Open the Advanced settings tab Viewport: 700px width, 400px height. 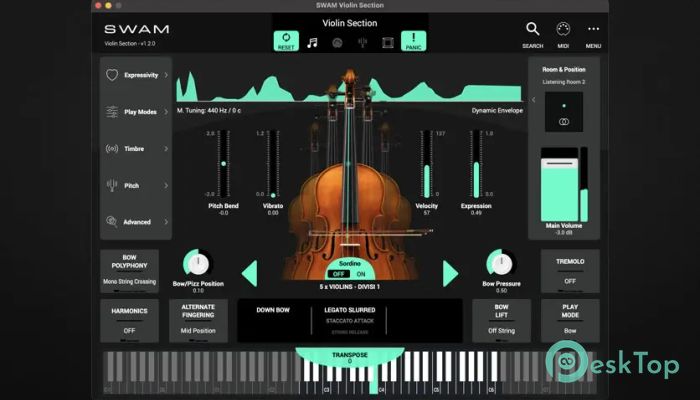tap(135, 221)
